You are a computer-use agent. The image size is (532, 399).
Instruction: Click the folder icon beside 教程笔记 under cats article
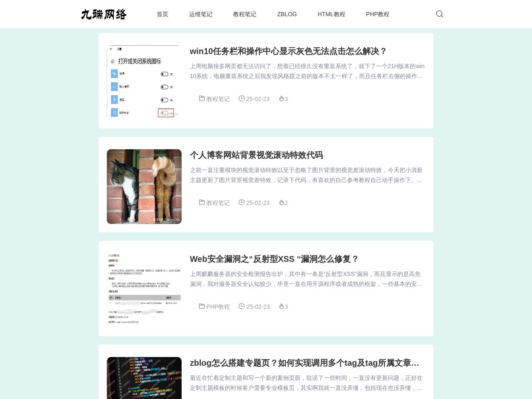click(202, 203)
